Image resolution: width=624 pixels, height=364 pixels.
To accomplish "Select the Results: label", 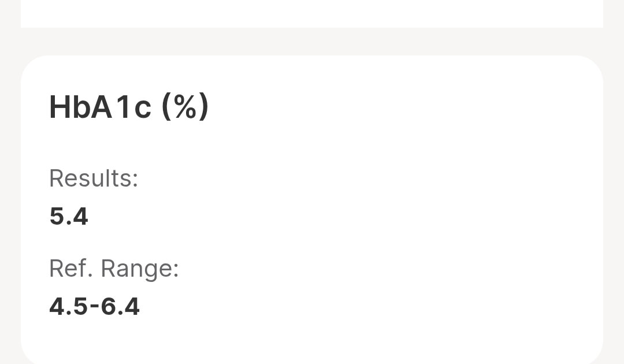I will point(94,178).
